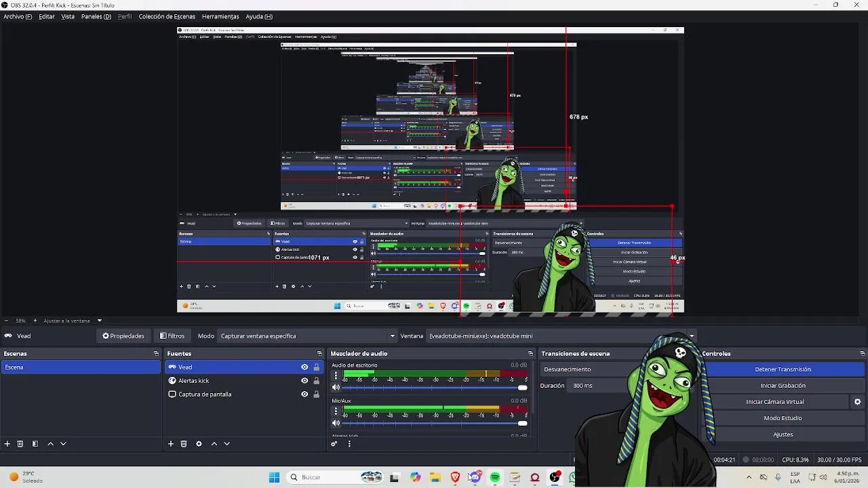This screenshot has width=868, height=488.
Task: Pop out the Controles dock icon
Action: (x=863, y=354)
